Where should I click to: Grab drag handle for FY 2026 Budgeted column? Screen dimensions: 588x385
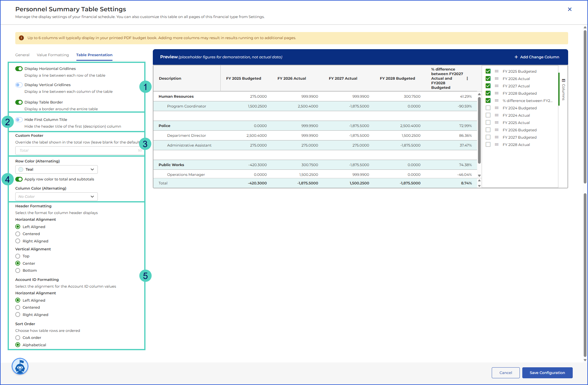(497, 130)
